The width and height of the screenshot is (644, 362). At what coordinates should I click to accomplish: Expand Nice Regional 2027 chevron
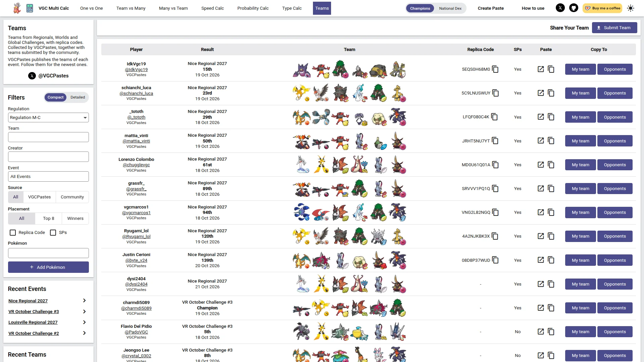84,301
